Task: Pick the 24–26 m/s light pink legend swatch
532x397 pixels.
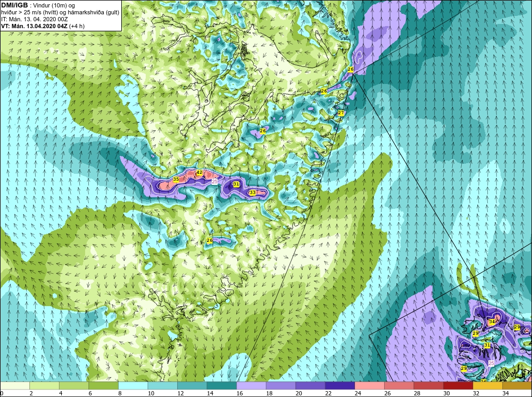Action: click(369, 385)
